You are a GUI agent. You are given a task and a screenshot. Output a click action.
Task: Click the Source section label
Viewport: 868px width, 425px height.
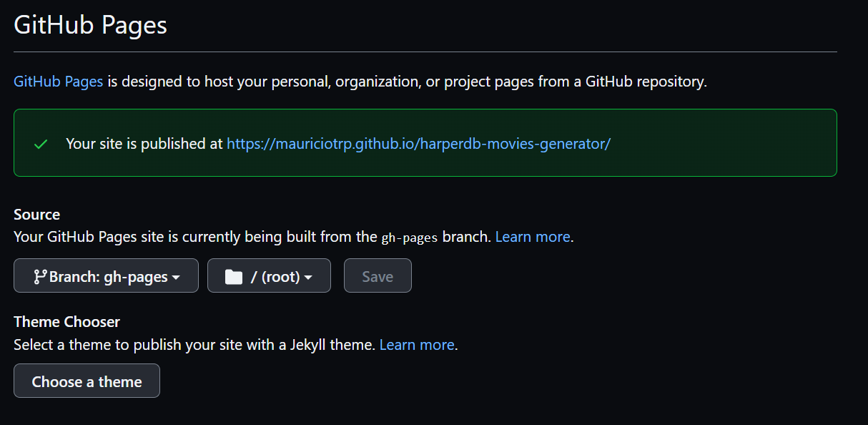pos(37,215)
